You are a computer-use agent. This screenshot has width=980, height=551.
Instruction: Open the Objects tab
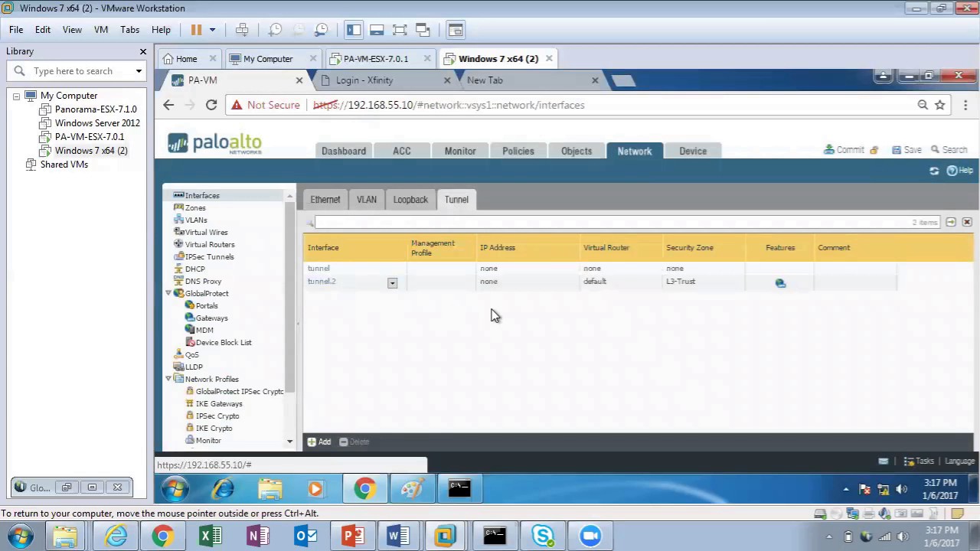click(x=577, y=151)
